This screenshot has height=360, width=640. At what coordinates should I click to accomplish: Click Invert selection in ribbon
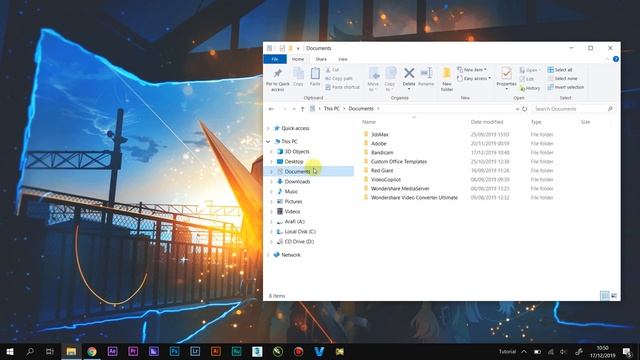(x=566, y=87)
